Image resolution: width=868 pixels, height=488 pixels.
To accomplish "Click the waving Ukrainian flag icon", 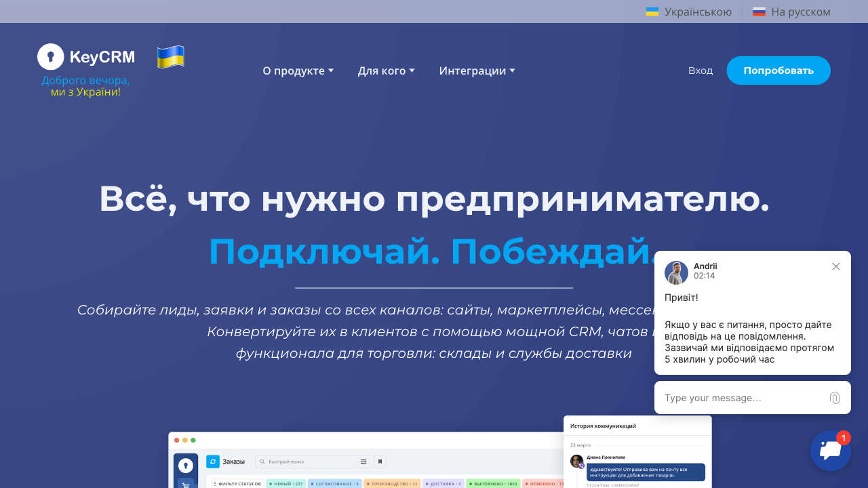I will pos(171,57).
